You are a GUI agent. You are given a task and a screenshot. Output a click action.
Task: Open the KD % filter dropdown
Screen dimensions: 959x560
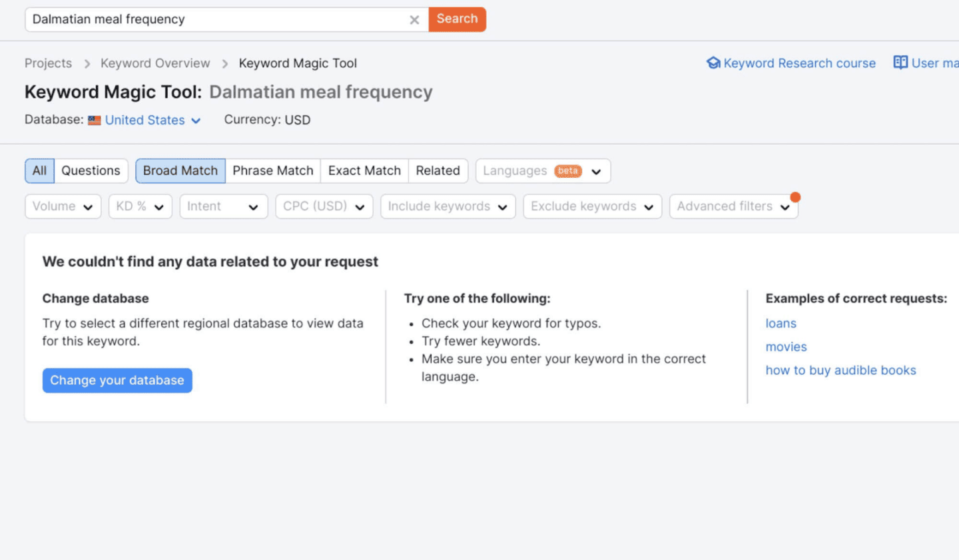click(140, 206)
